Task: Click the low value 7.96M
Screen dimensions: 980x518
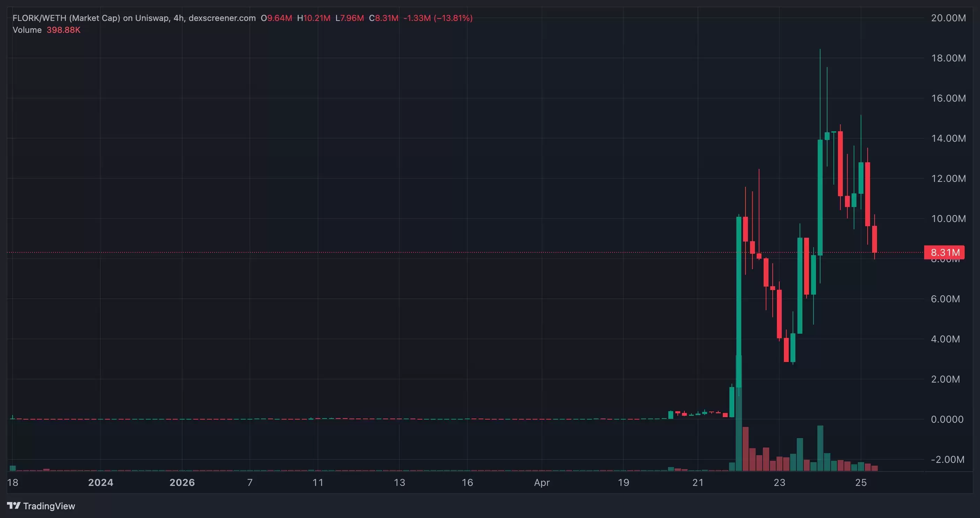Action: tap(352, 18)
